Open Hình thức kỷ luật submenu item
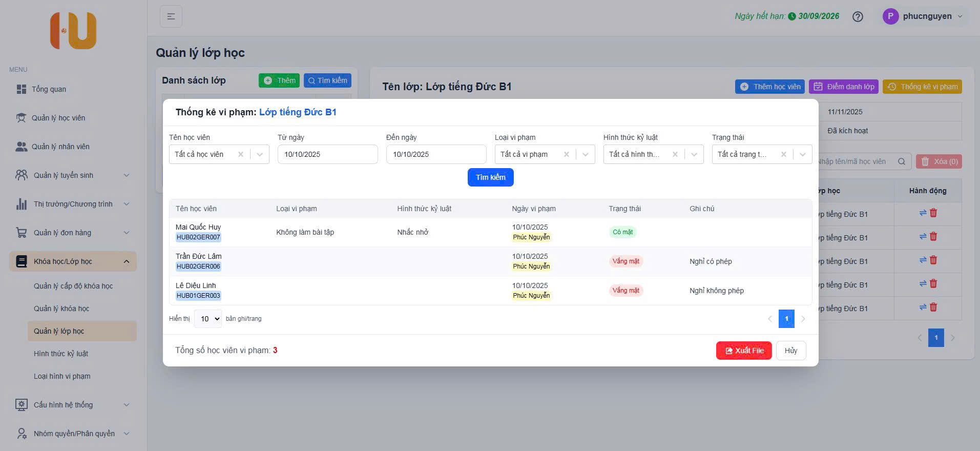Image resolution: width=980 pixels, height=451 pixels. point(61,354)
